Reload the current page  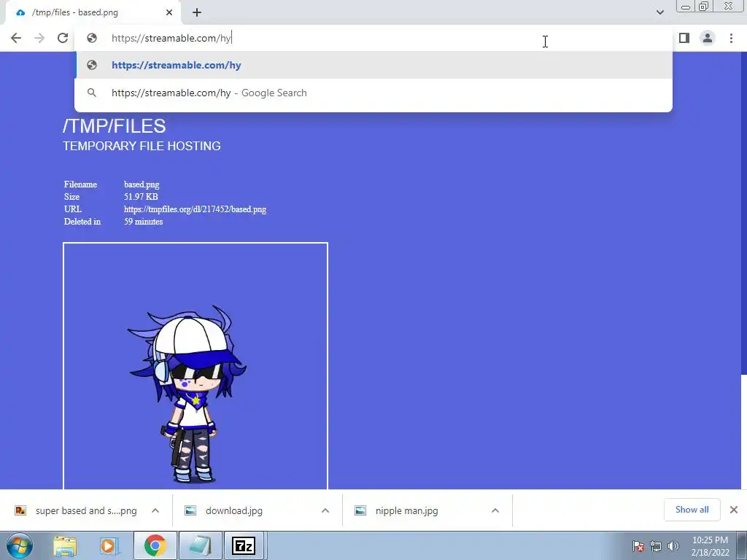click(63, 38)
